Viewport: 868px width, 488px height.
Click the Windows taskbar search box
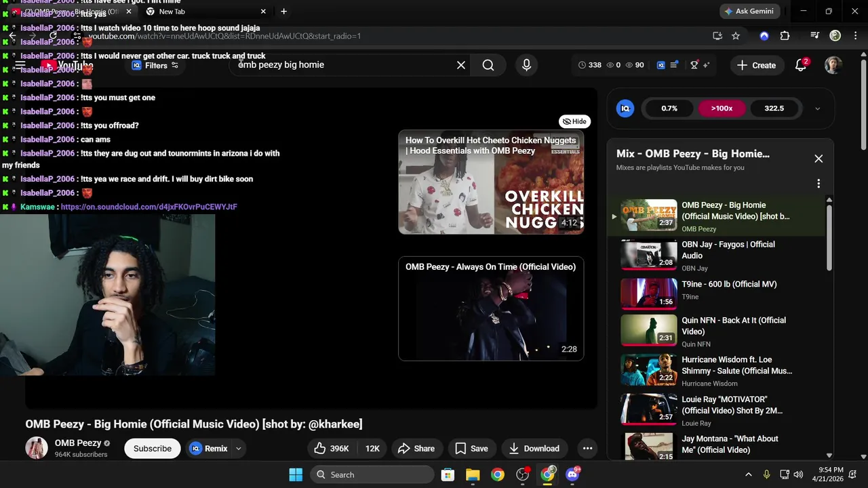point(372,474)
